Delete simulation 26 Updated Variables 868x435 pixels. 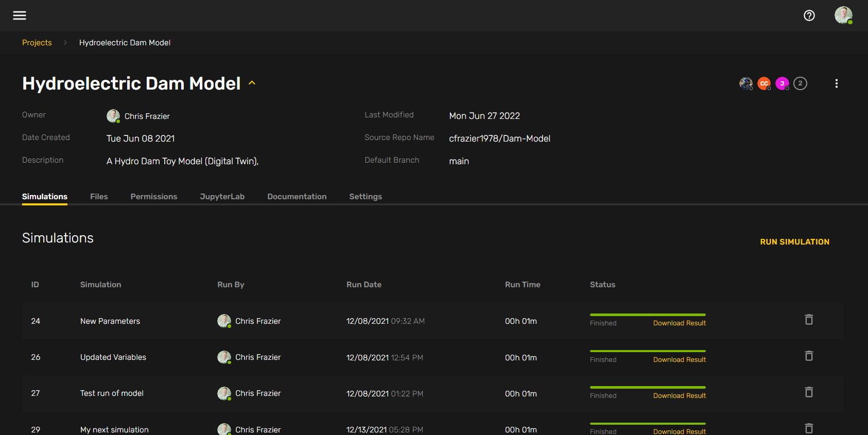pos(809,356)
